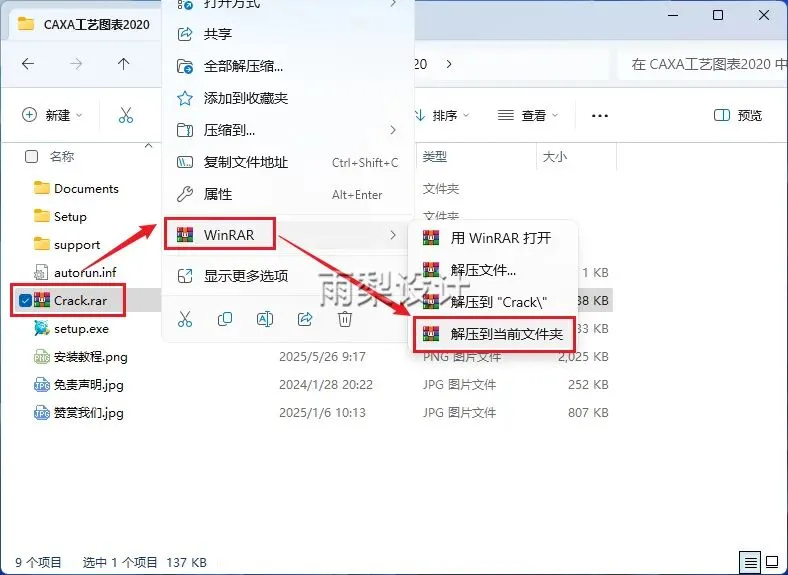Click the 2025/5/26 9:17 date cell
The width and height of the screenshot is (788, 575).
(322, 357)
